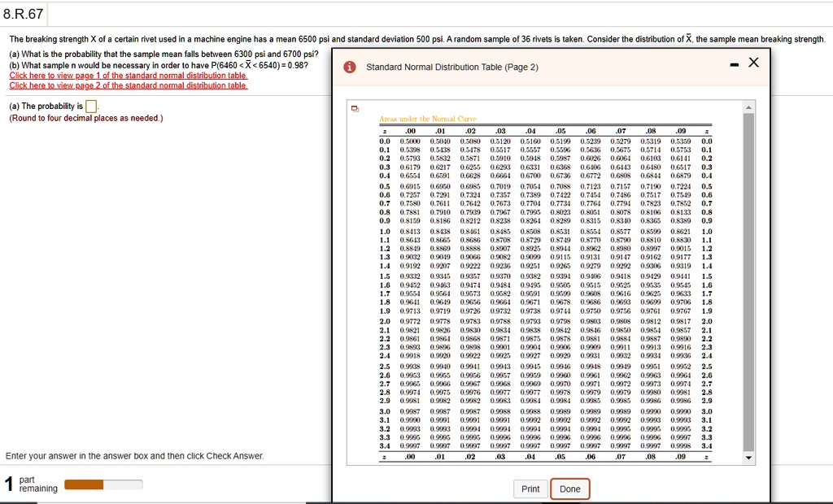Click the 'Areas under the Normal Curve' heading
The width and height of the screenshot is (833, 504).
click(x=416, y=119)
